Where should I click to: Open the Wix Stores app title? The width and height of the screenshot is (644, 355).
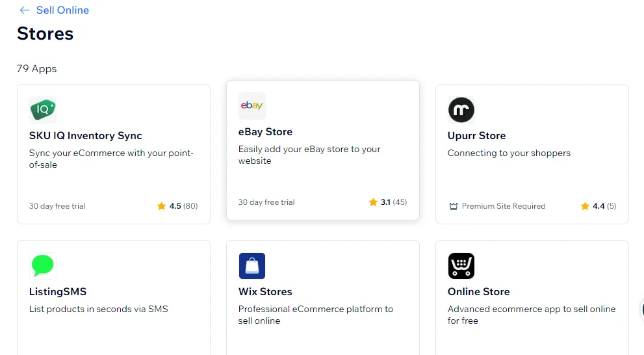[265, 292]
